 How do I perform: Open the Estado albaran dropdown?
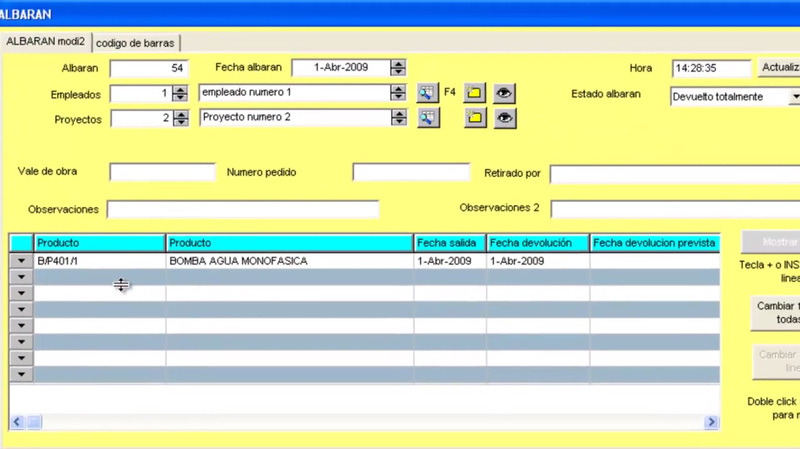coord(795,96)
